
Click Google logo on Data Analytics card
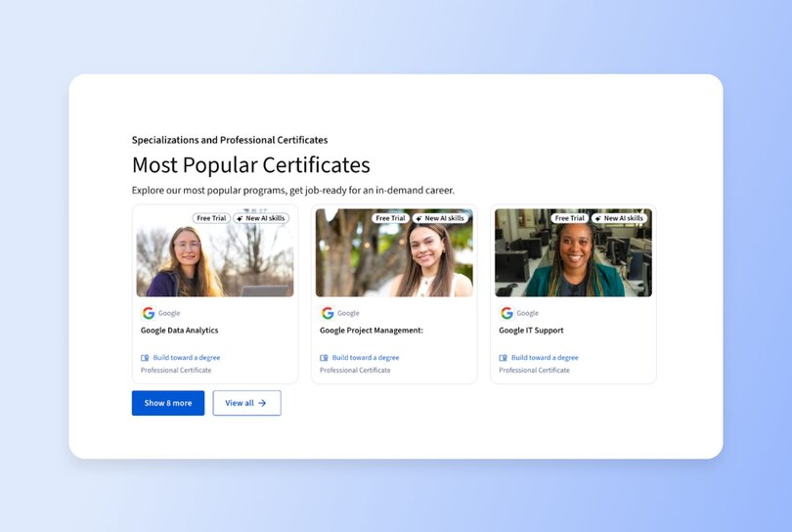click(x=149, y=313)
